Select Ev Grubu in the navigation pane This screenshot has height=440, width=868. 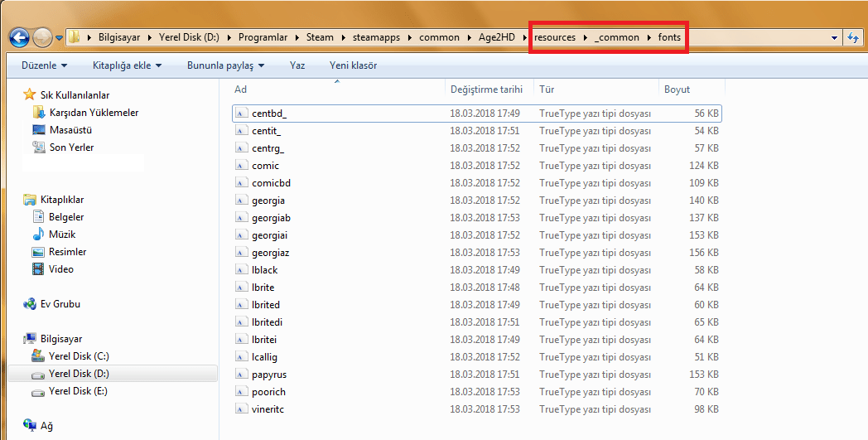pos(60,303)
